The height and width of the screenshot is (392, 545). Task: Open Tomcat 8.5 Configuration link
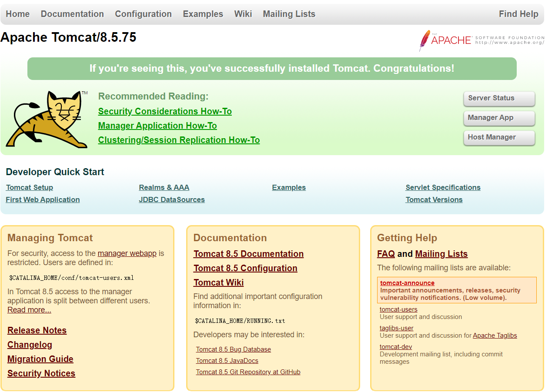point(245,268)
